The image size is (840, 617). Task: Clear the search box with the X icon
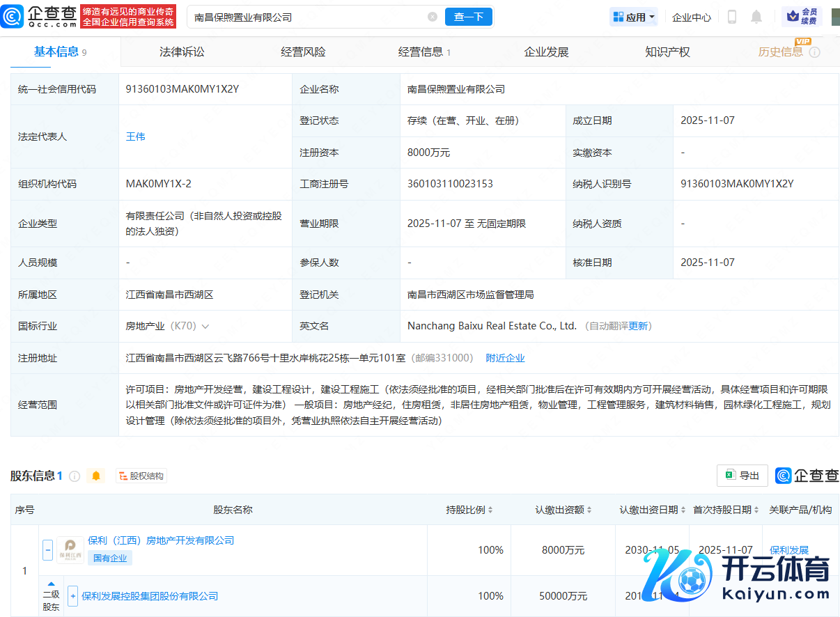[x=433, y=17]
